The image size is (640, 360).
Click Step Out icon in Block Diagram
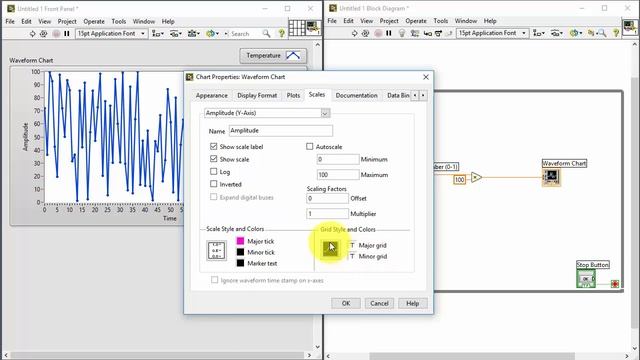point(449,33)
